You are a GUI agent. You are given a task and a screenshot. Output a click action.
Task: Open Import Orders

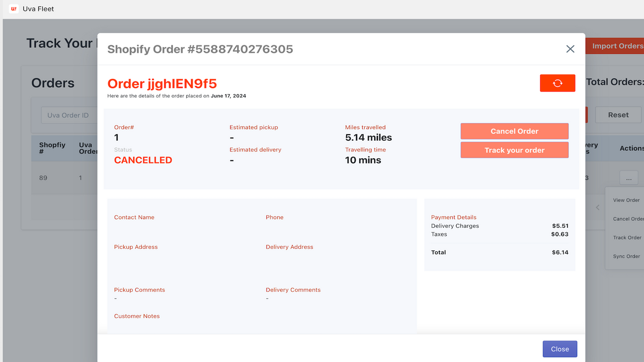pos(617,46)
